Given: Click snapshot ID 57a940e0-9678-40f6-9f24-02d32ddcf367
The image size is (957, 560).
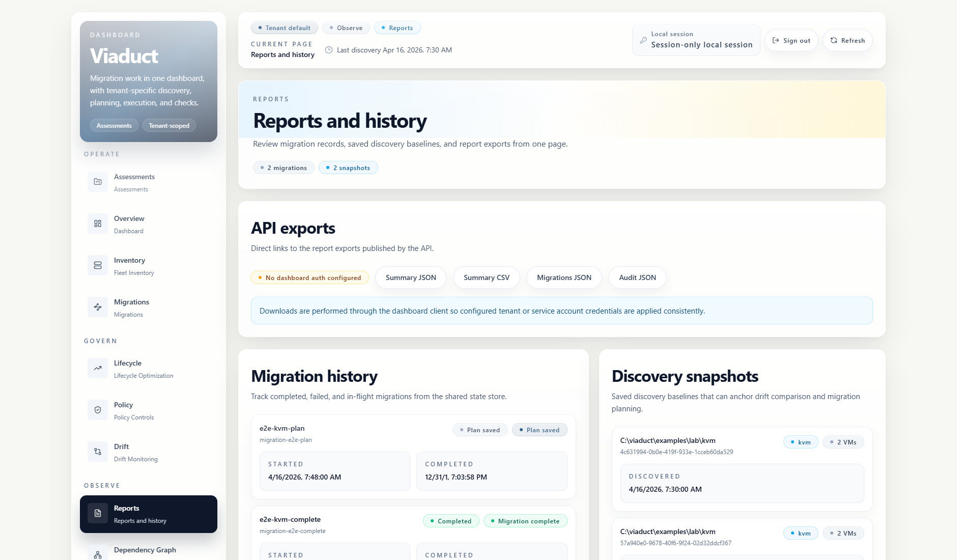Looking at the screenshot, I should (x=675, y=543).
